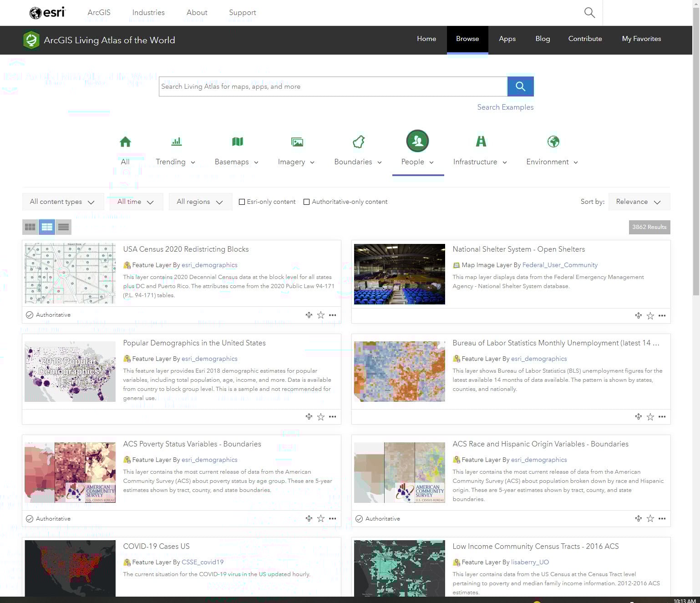Select the Trending chart icon
This screenshot has width=700, height=603.
tap(177, 142)
